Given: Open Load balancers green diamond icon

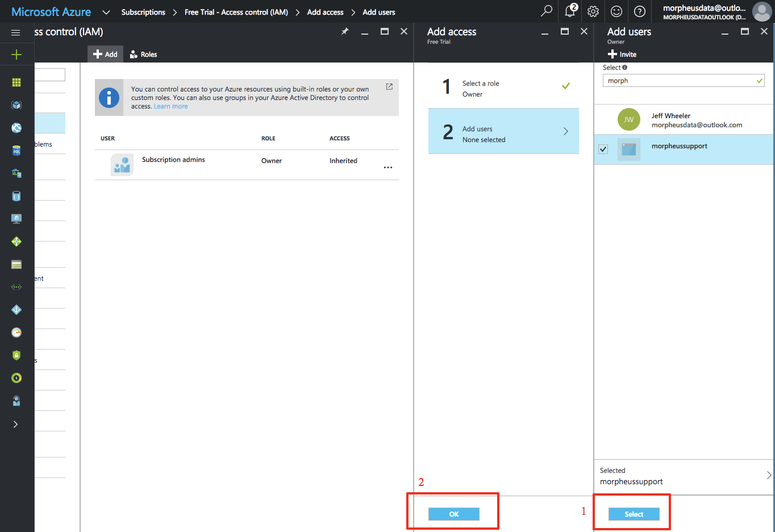Looking at the screenshot, I should click(16, 242).
